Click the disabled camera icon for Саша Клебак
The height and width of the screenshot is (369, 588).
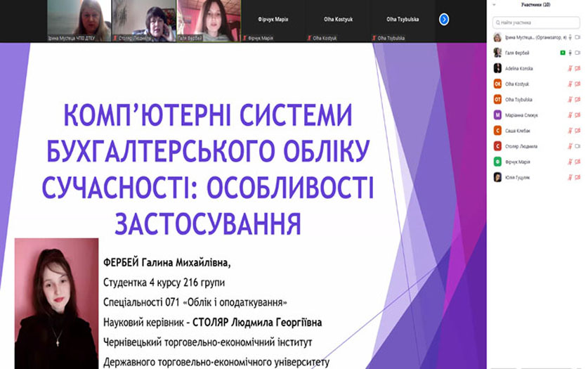tap(577, 131)
